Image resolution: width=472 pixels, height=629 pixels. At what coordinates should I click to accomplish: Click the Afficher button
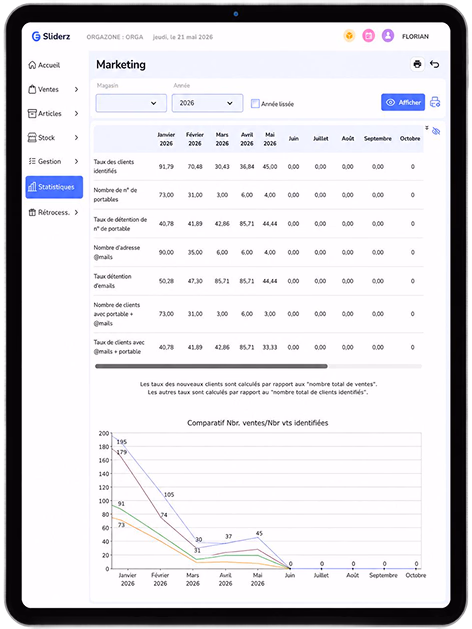pyautogui.click(x=403, y=102)
